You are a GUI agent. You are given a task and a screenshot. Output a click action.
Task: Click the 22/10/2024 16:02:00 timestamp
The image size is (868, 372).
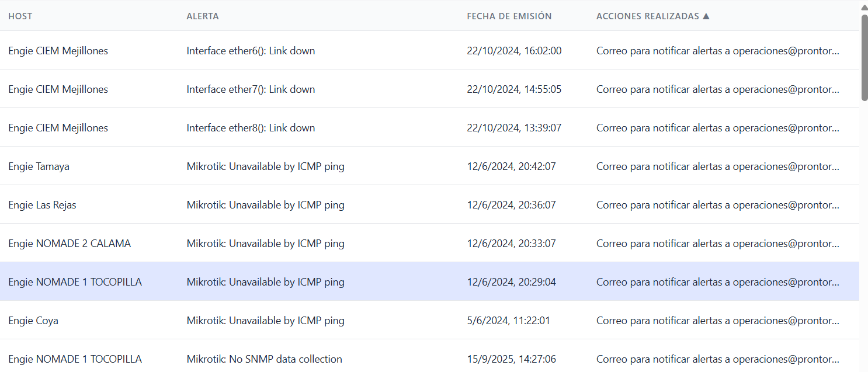point(514,51)
